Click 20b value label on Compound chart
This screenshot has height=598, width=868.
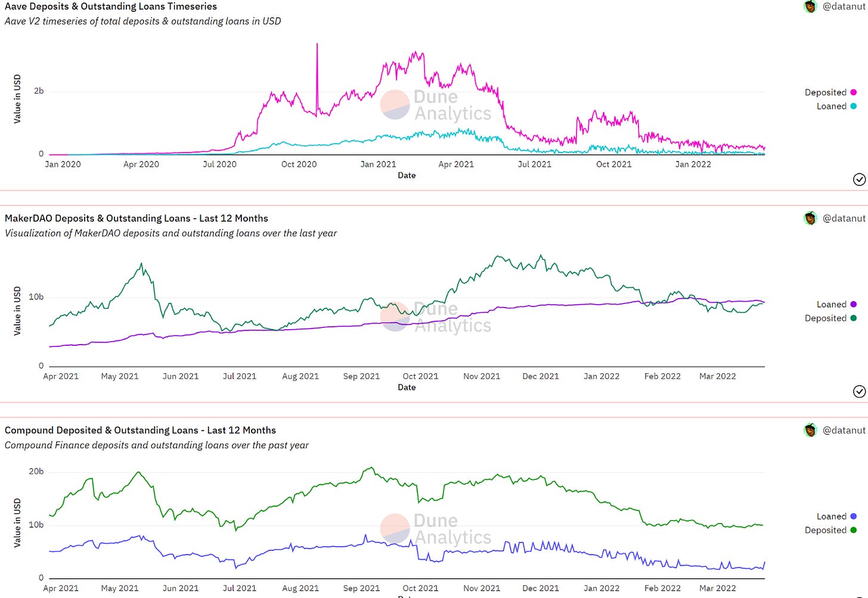click(36, 472)
